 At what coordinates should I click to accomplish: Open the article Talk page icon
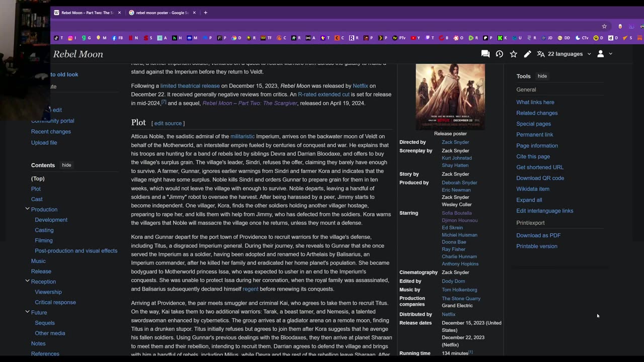click(x=485, y=54)
